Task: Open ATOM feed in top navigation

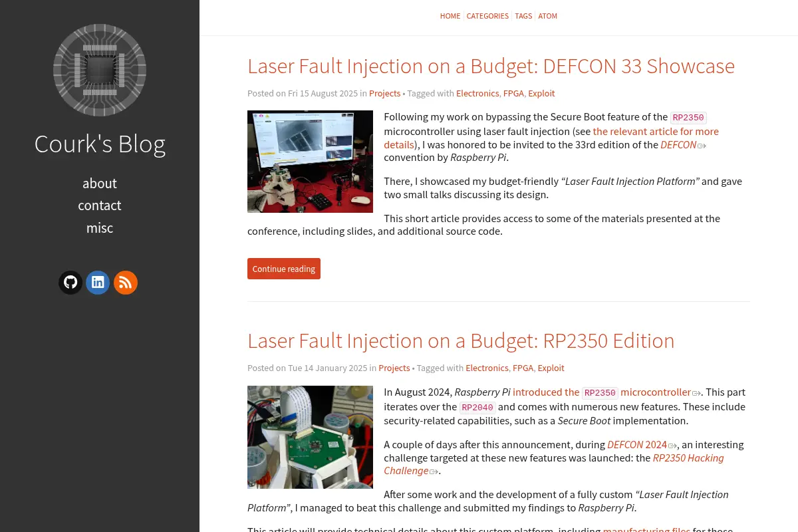Action: point(548,16)
